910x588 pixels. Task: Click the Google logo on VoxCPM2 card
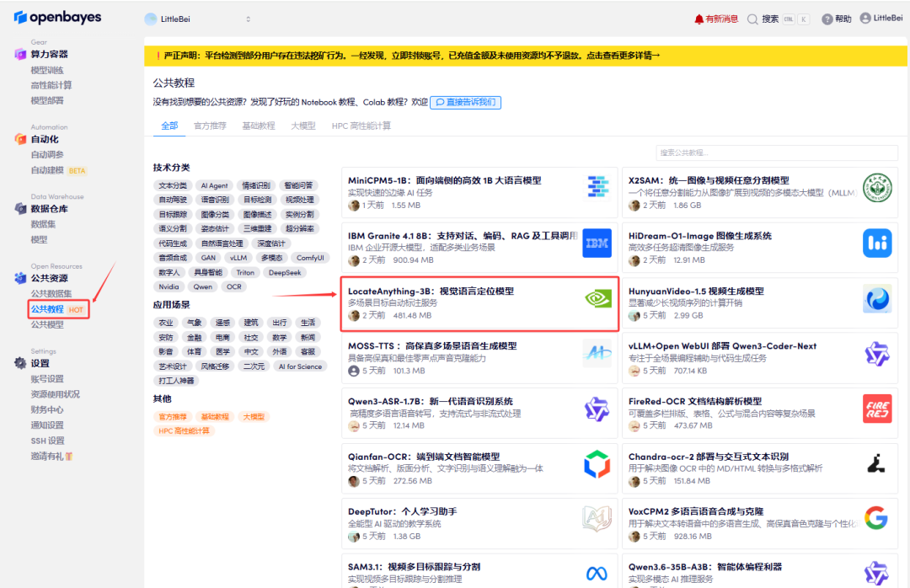876,518
